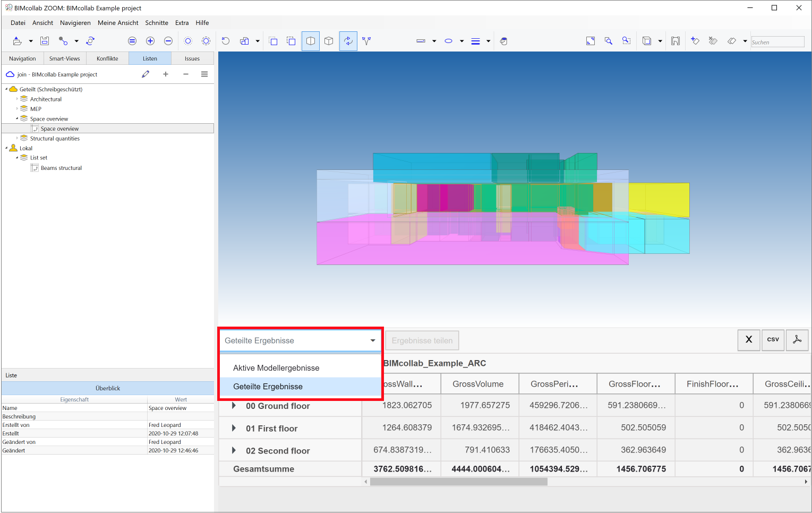
Task: Open the Datei menu
Action: [18, 23]
